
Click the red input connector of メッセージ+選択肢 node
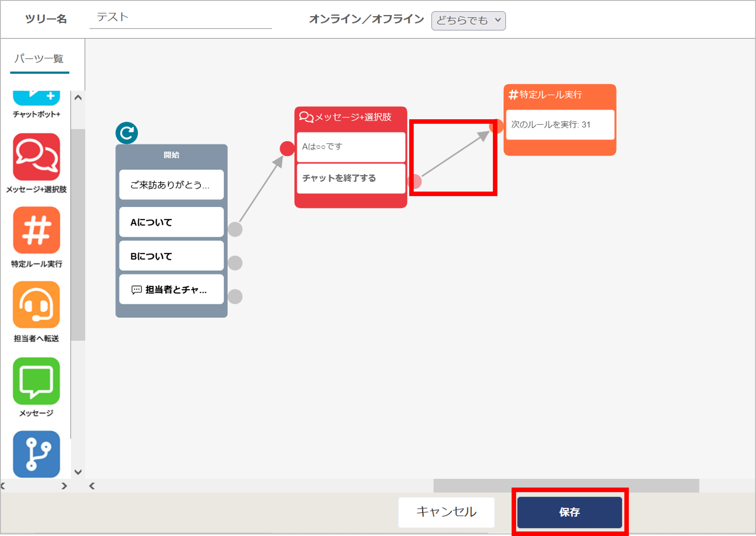pyautogui.click(x=287, y=149)
